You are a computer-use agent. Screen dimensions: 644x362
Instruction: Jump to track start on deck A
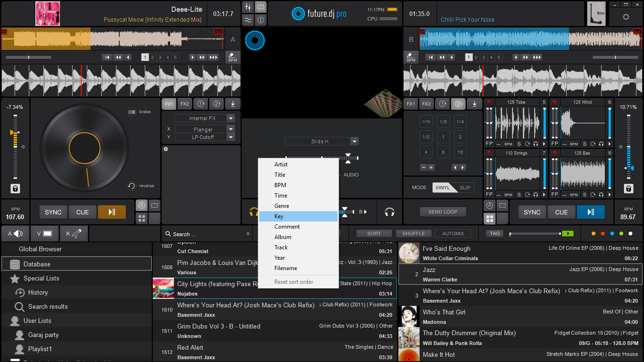click(107, 58)
